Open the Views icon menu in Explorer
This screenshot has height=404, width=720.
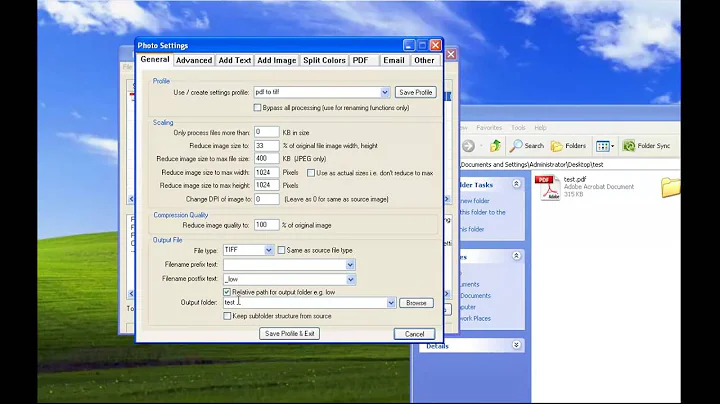[605, 146]
